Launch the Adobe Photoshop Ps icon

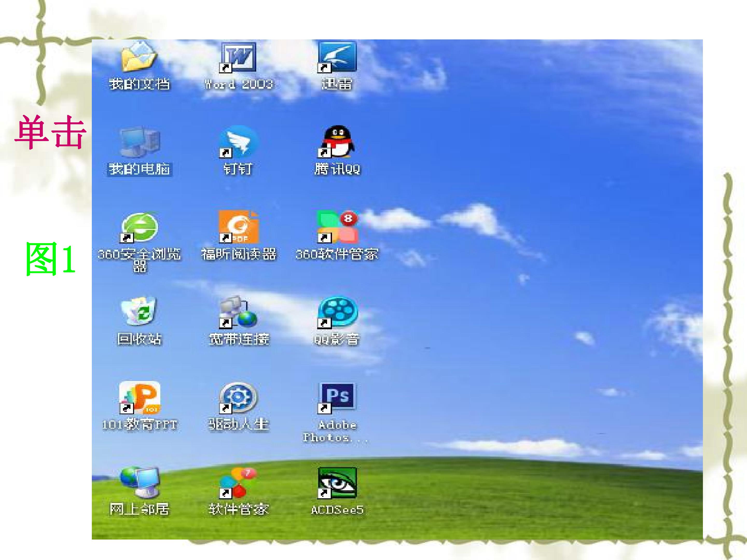(337, 398)
